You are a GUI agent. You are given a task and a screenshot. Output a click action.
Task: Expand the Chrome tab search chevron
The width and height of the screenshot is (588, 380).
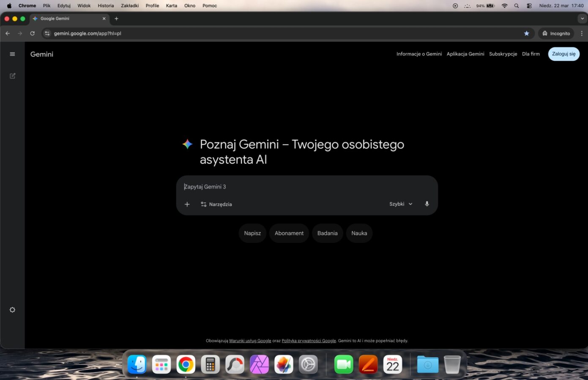583,19
